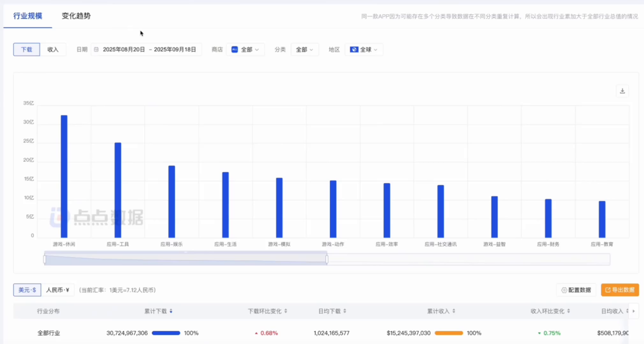Sort by 累计收入 column arrows
Screen dimensions: 644x344
[454, 311]
